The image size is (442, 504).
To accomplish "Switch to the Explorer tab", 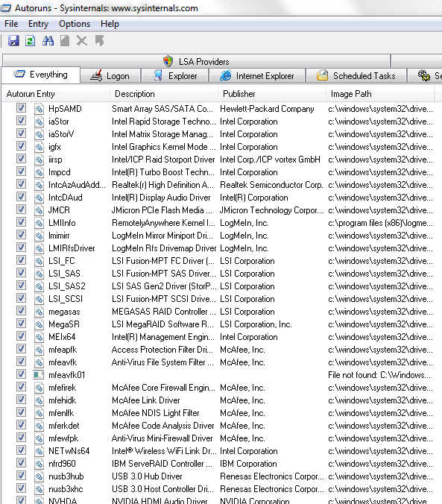I will point(175,76).
